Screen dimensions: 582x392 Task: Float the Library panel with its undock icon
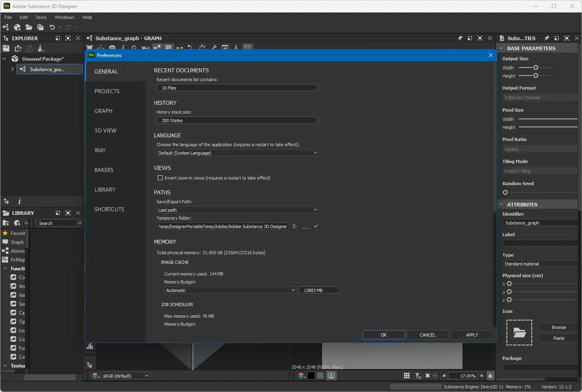click(x=58, y=213)
